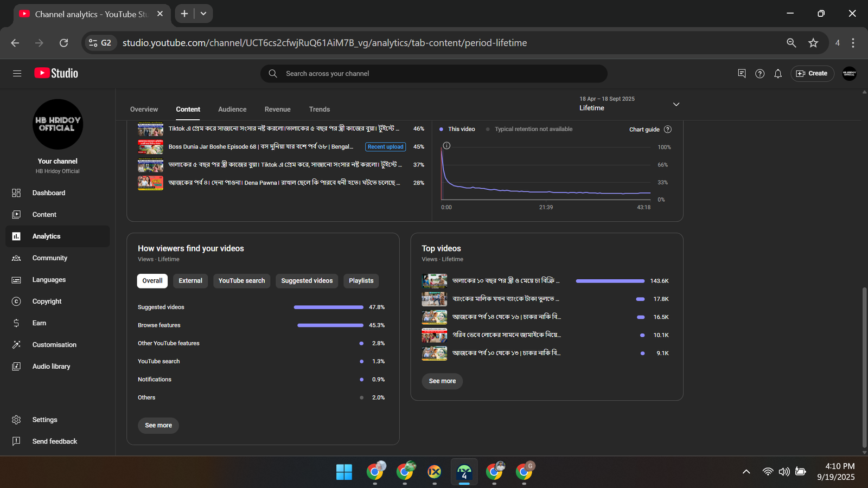Screen dimensions: 868x488
Task: Click the send feedback comment icon in header
Action: pos(742,73)
